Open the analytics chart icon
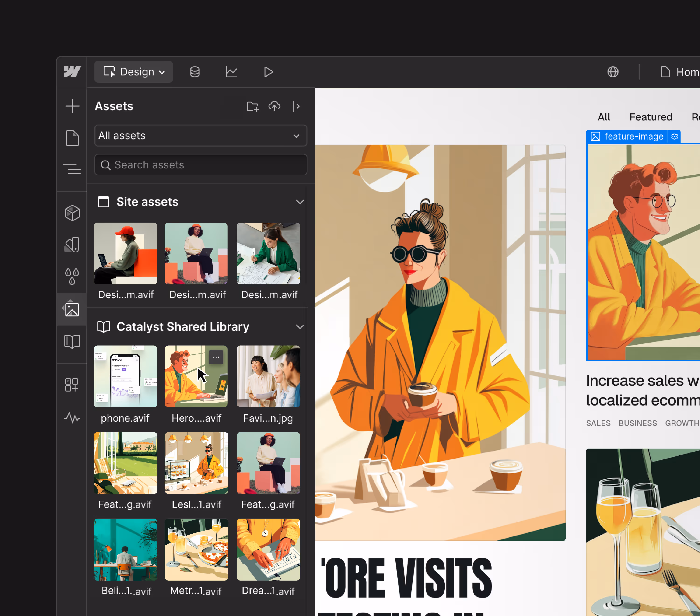The height and width of the screenshot is (616, 700). point(231,72)
